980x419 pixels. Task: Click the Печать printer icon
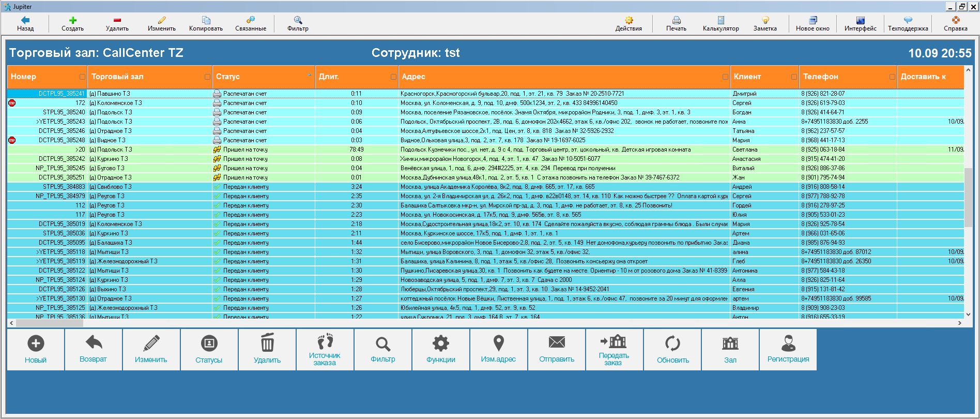(676, 20)
